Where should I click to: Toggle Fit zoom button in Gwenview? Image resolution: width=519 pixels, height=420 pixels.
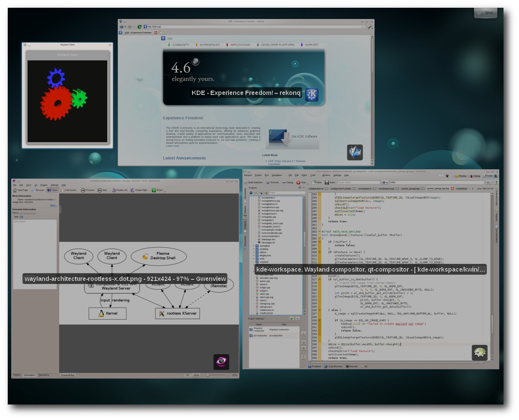pos(187,375)
